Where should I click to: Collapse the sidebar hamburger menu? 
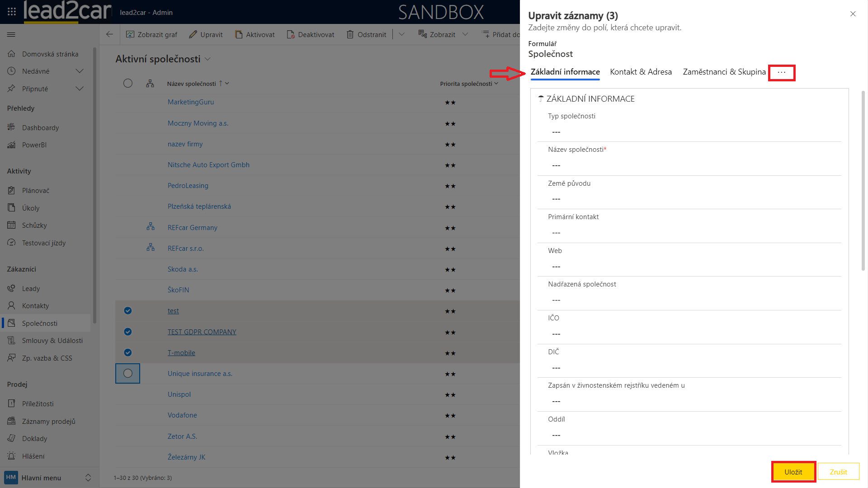[x=11, y=34]
